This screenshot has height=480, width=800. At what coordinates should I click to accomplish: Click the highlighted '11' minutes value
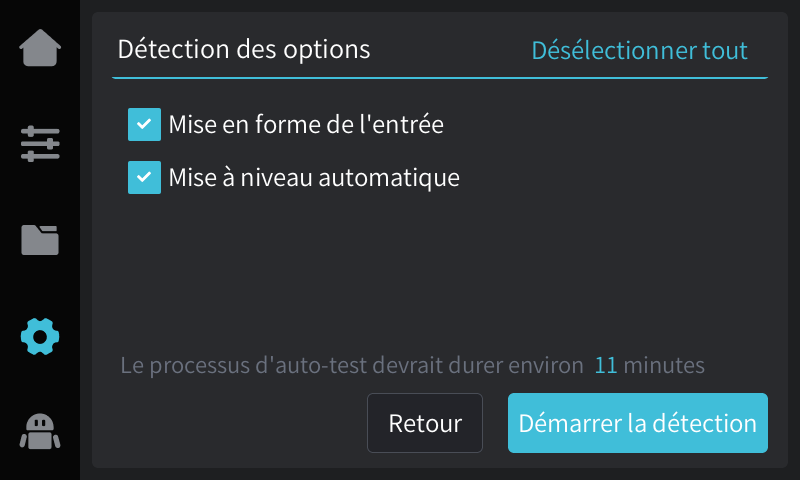click(x=605, y=365)
